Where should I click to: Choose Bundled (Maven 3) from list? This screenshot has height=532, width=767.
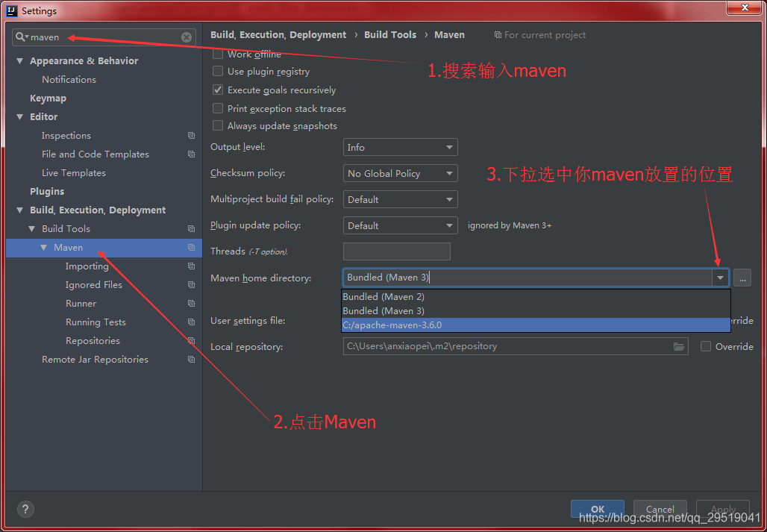point(536,311)
